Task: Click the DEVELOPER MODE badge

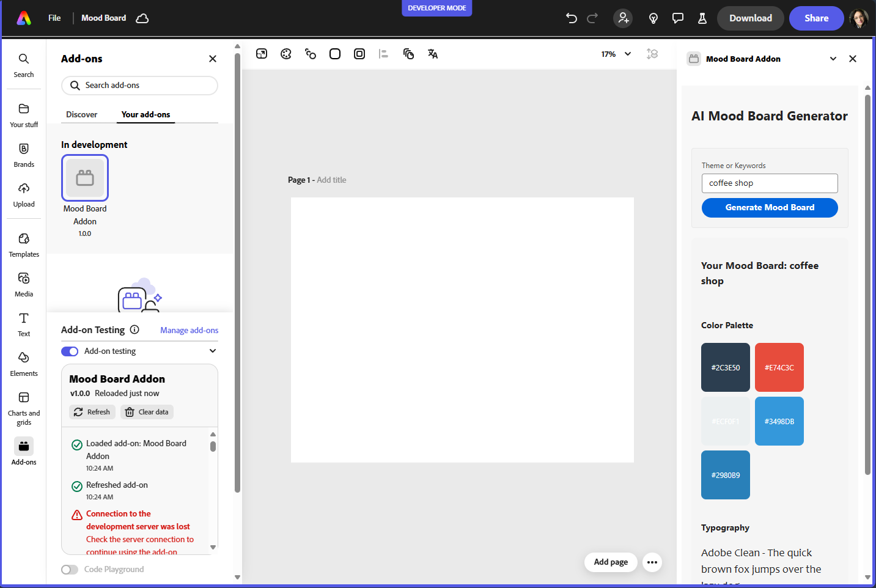Action: [437, 8]
